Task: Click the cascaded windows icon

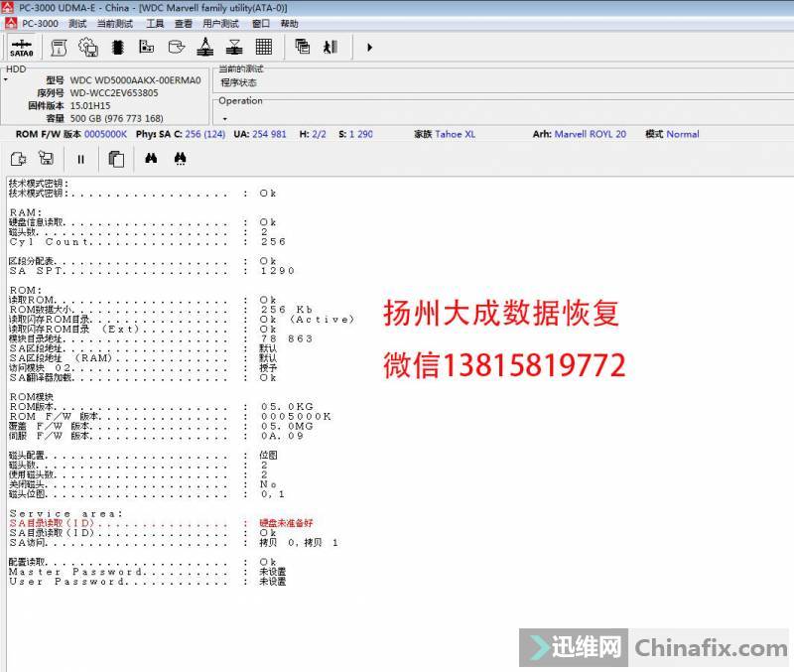Action: coord(303,47)
